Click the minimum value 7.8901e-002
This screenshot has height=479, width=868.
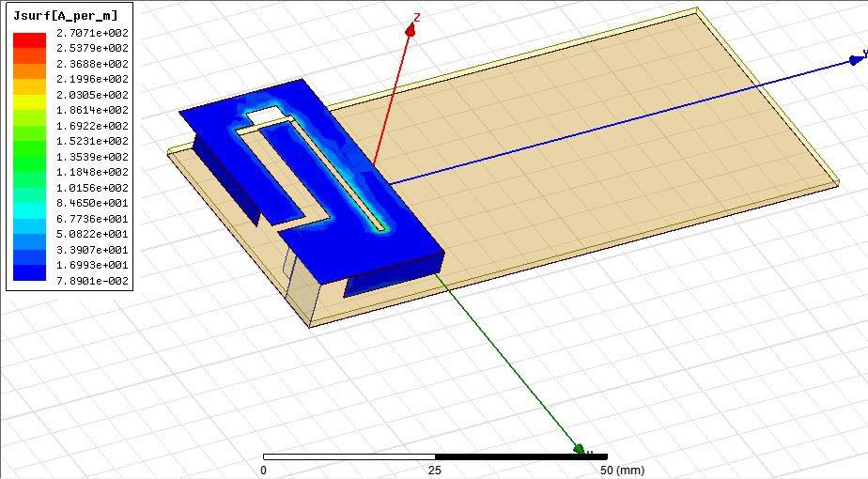[92, 281]
